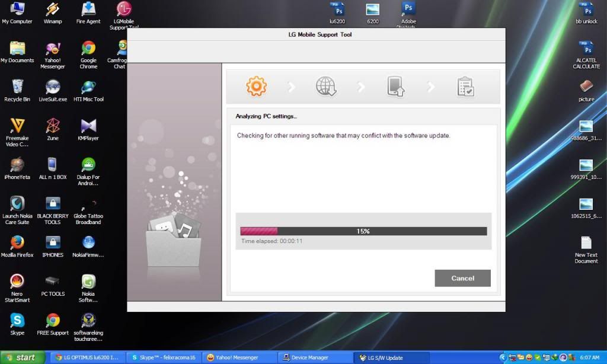Image resolution: width=607 pixels, height=364 pixels.
Task: Select the 'Analyzing PC settings..' heading
Action: tap(266, 116)
